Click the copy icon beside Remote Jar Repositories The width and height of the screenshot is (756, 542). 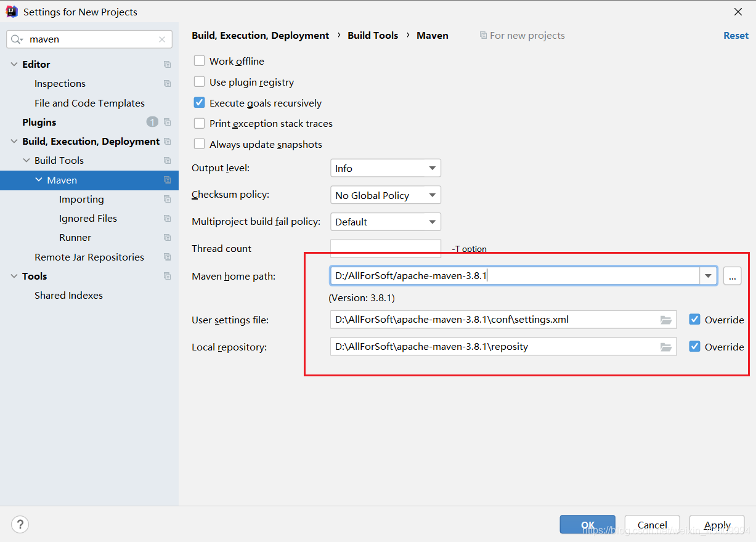167,257
